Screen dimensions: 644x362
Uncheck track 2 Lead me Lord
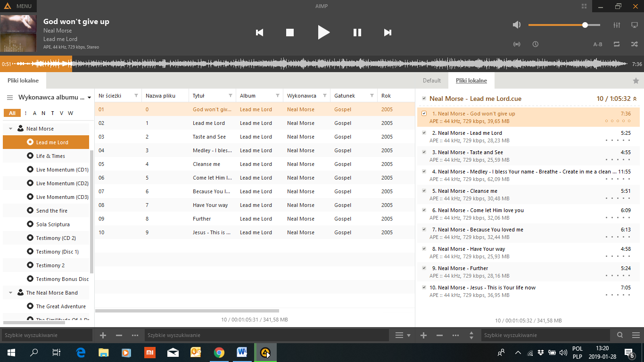(x=424, y=133)
